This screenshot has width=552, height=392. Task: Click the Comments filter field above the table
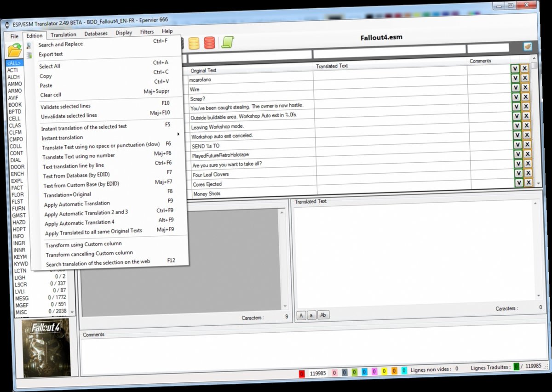pyautogui.click(x=488, y=48)
